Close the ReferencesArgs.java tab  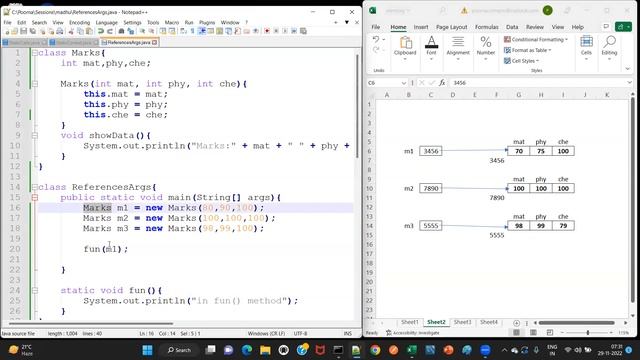pos(154,42)
